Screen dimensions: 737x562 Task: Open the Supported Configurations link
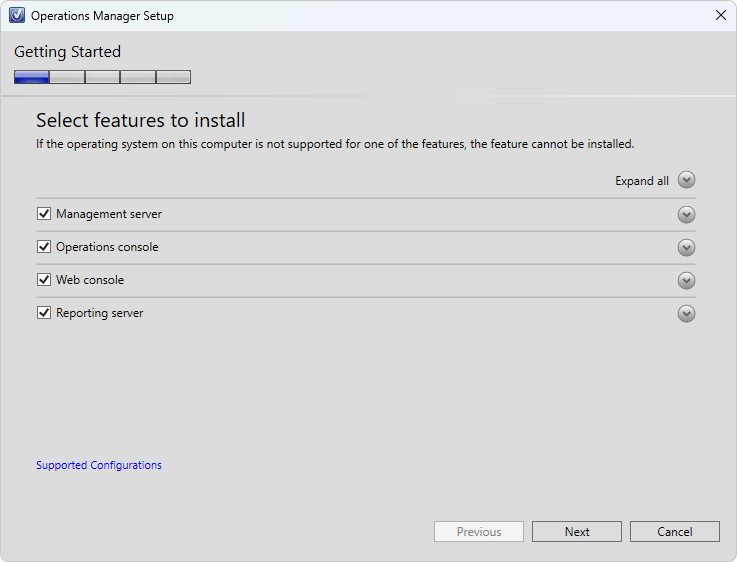99,465
